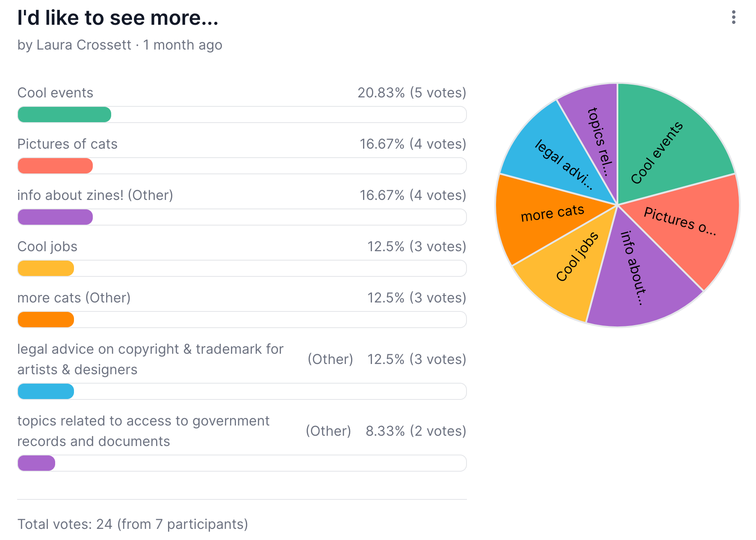Click the Cool jobs progress bar
The width and height of the screenshot is (756, 540).
[x=46, y=268]
